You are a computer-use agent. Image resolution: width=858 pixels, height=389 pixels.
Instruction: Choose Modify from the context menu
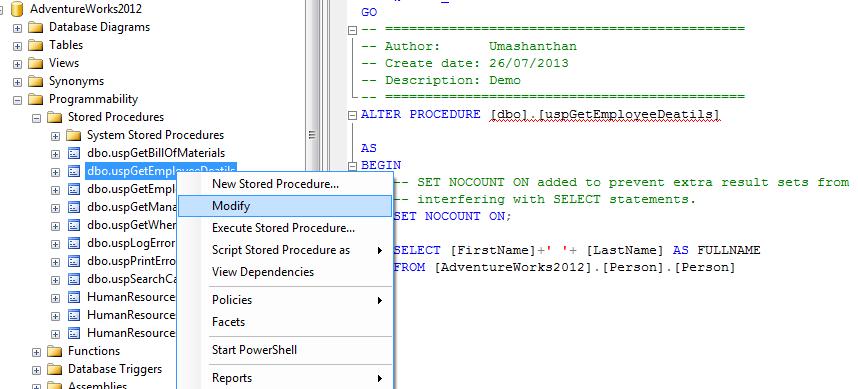point(285,206)
